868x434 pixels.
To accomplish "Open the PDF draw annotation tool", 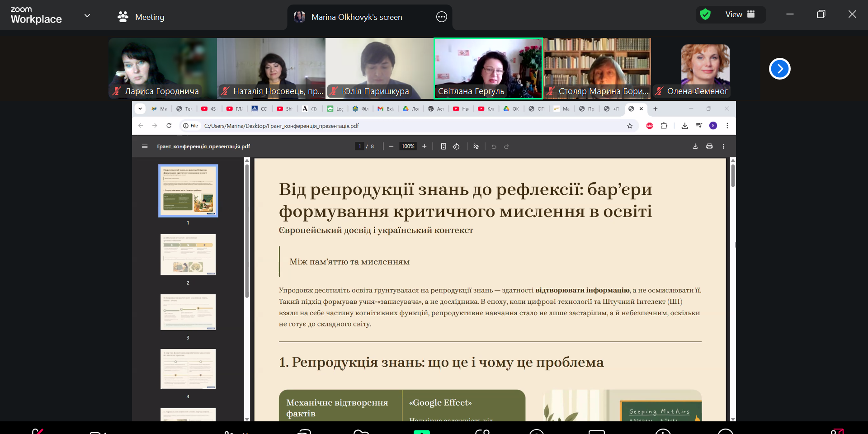I will [476, 146].
